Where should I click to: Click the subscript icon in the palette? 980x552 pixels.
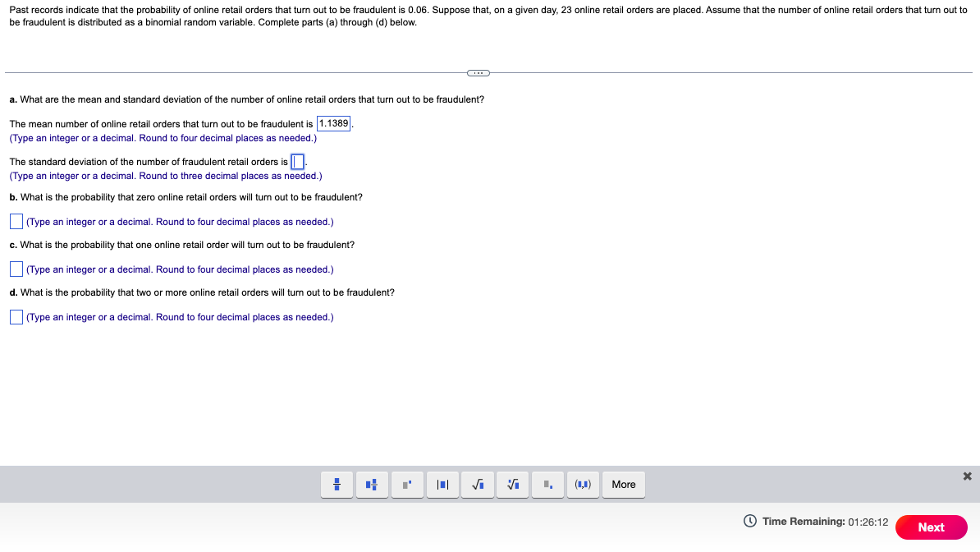(547, 484)
